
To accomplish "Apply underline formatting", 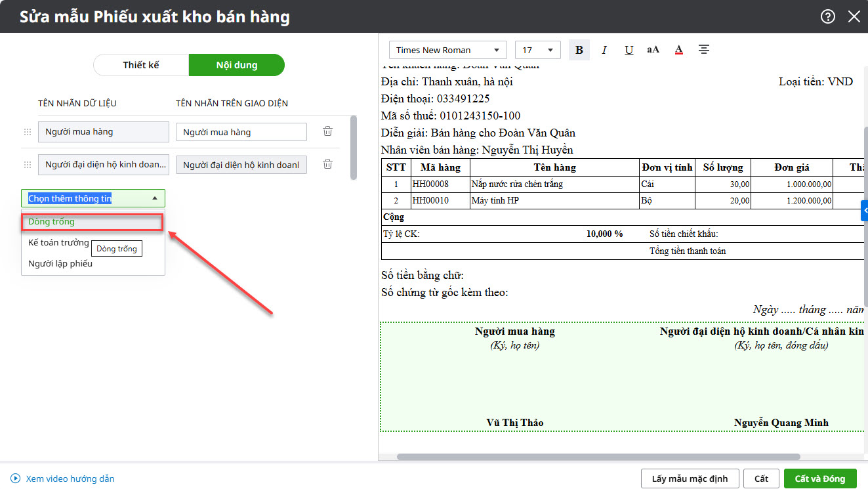I will tap(629, 50).
